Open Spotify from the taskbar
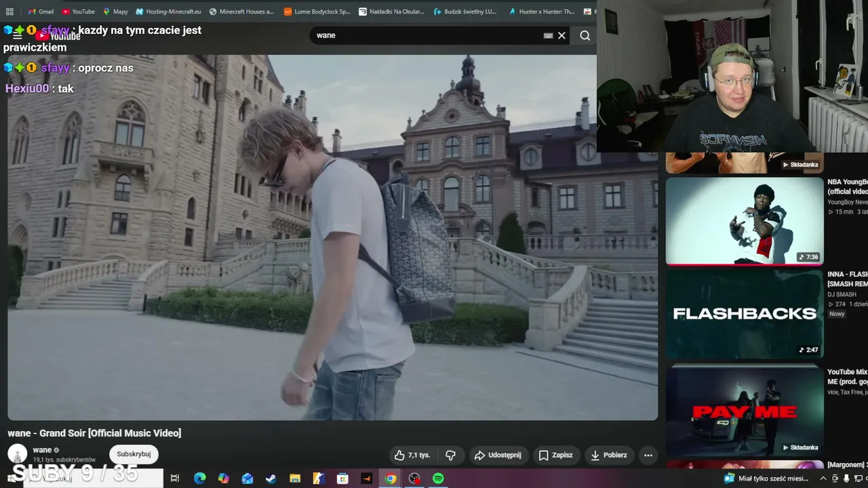Image resolution: width=868 pixels, height=488 pixels. (438, 479)
